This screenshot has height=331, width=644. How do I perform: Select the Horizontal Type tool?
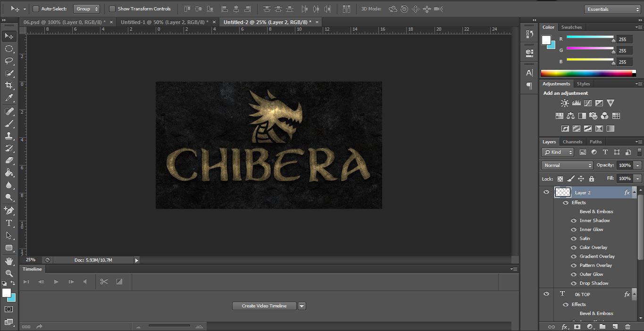tap(9, 223)
